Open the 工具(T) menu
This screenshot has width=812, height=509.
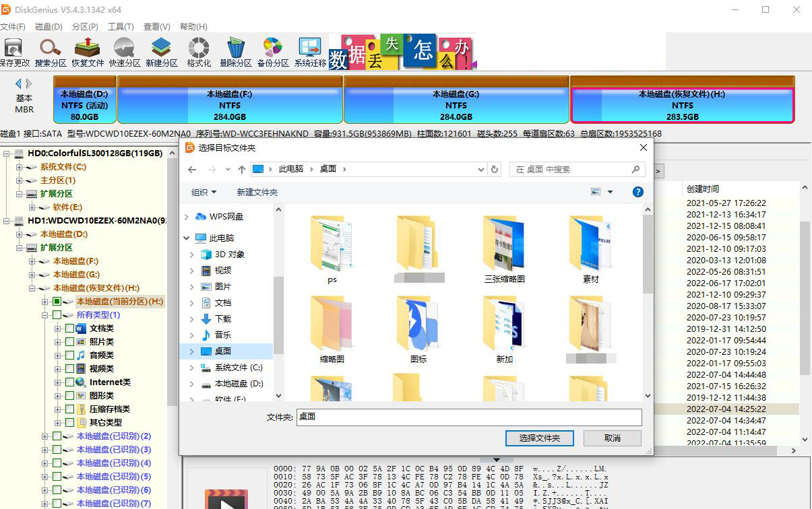121,27
